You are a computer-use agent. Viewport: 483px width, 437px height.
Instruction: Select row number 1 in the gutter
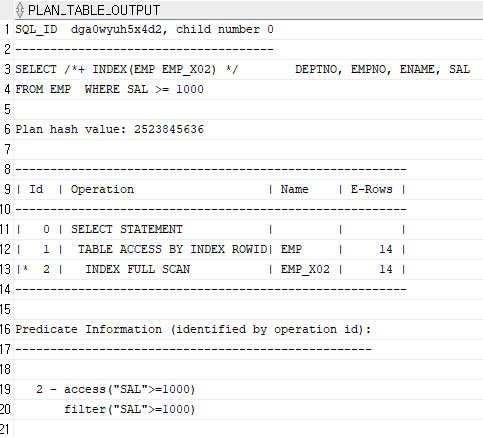[7, 30]
